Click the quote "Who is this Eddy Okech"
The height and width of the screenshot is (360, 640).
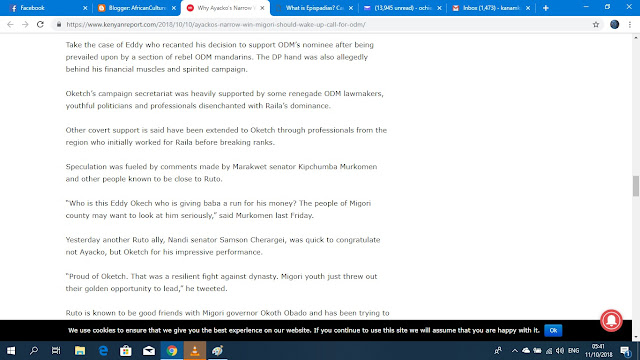[x=109, y=203]
